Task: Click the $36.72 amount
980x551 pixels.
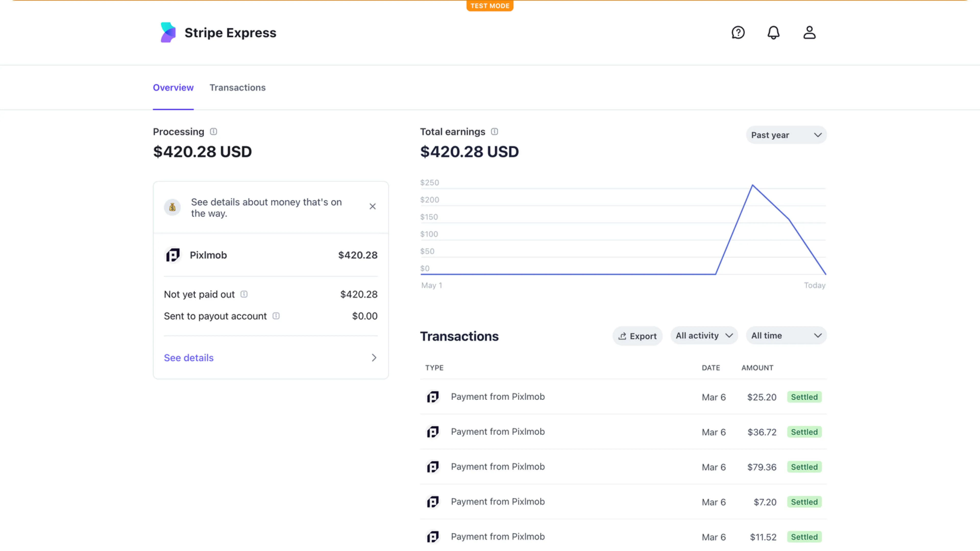Action: tap(762, 432)
